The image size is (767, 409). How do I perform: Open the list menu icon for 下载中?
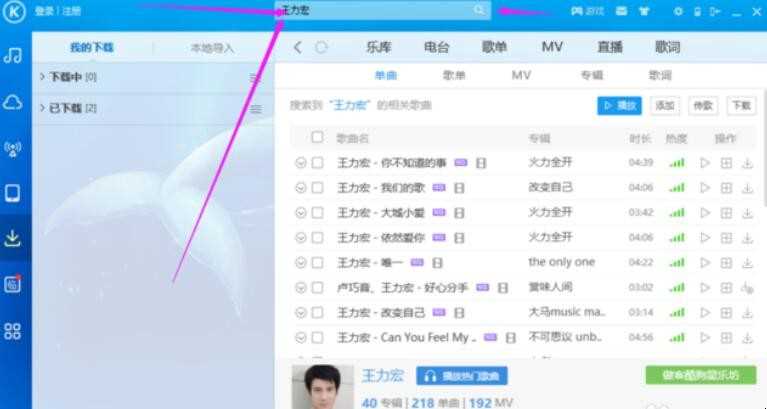(x=255, y=78)
